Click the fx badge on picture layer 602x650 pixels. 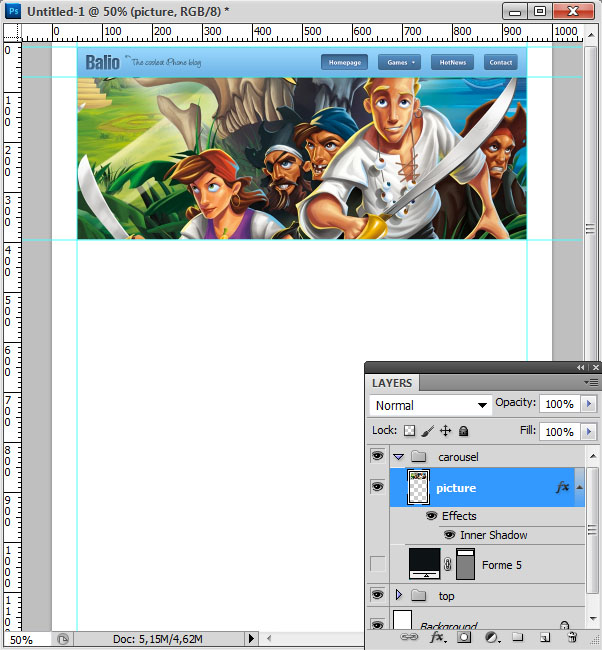562,487
